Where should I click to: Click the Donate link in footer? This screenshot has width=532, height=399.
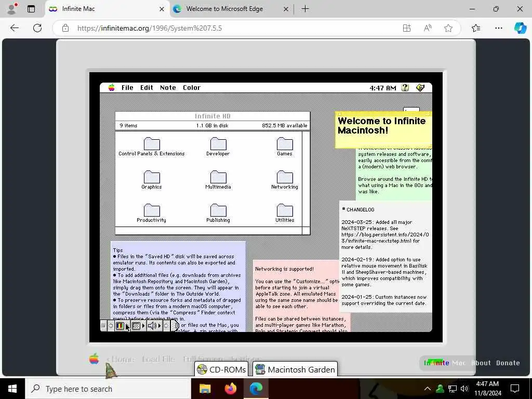coord(508,363)
